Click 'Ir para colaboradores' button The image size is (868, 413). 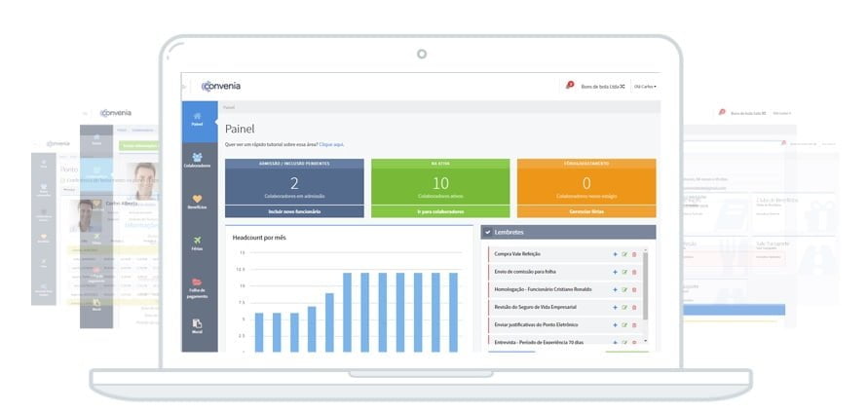point(439,211)
